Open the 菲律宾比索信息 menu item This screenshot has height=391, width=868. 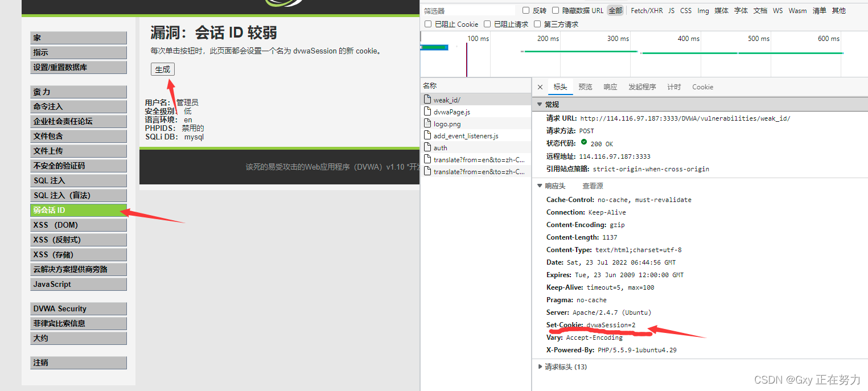click(x=79, y=323)
